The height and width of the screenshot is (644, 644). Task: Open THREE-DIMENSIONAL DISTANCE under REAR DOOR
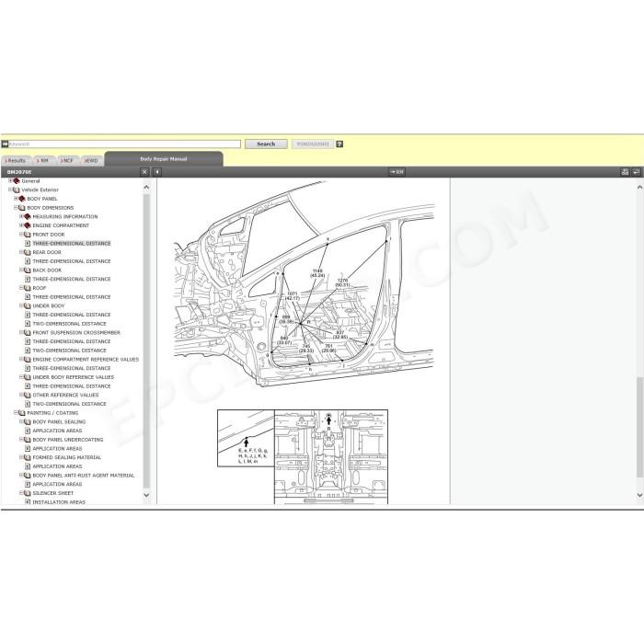[x=72, y=261]
